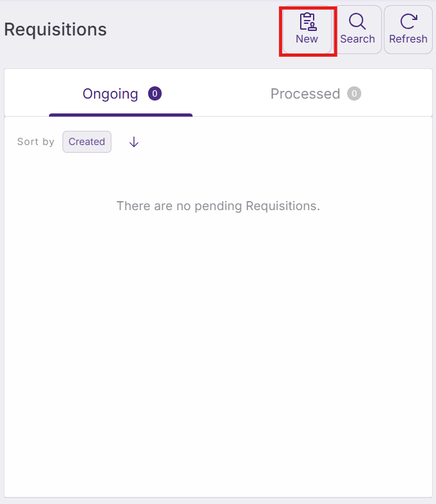Click the New requisition clipboard icon
The image size is (436, 504).
[x=307, y=22]
